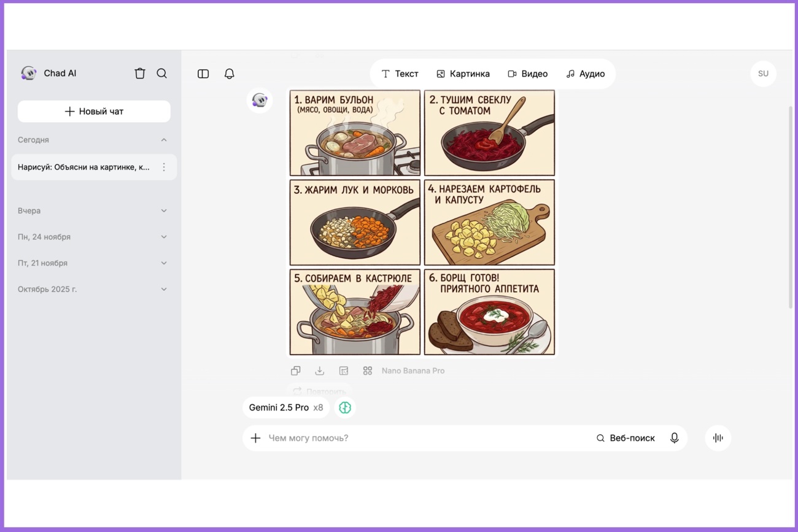Screen dimensions: 798x532
Task: Click the plus attachment icon in input
Action: pyautogui.click(x=256, y=438)
